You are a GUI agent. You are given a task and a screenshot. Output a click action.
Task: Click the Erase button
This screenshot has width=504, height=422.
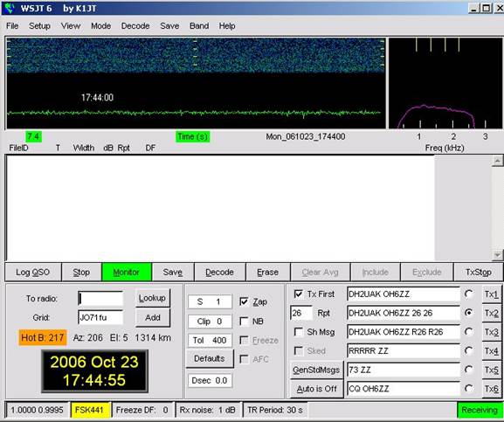267,273
